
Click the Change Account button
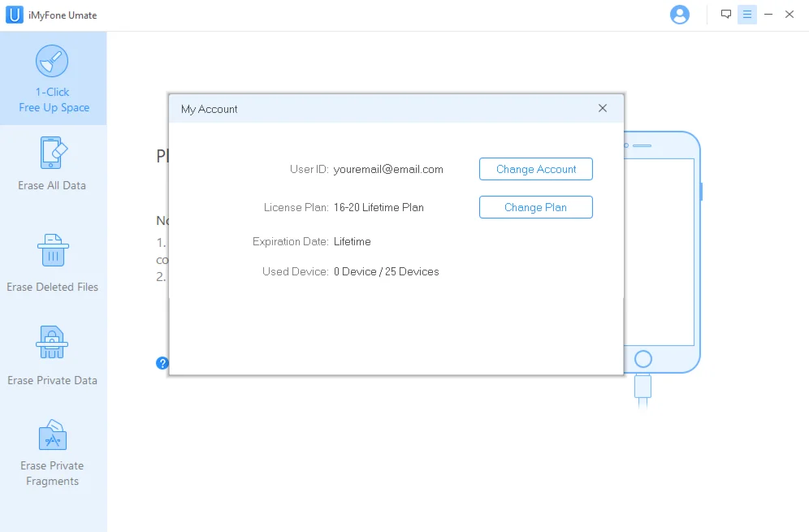pyautogui.click(x=535, y=169)
